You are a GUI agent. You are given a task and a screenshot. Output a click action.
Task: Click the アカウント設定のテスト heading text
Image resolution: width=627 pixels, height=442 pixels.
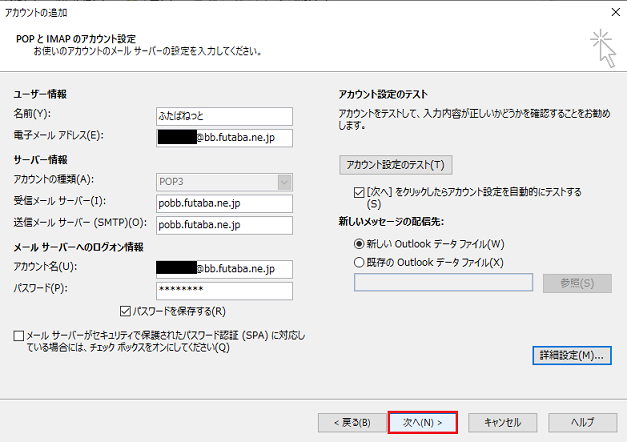coord(383,94)
